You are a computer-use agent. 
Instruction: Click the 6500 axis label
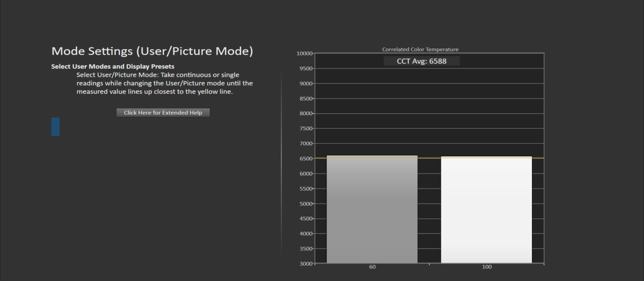305,158
